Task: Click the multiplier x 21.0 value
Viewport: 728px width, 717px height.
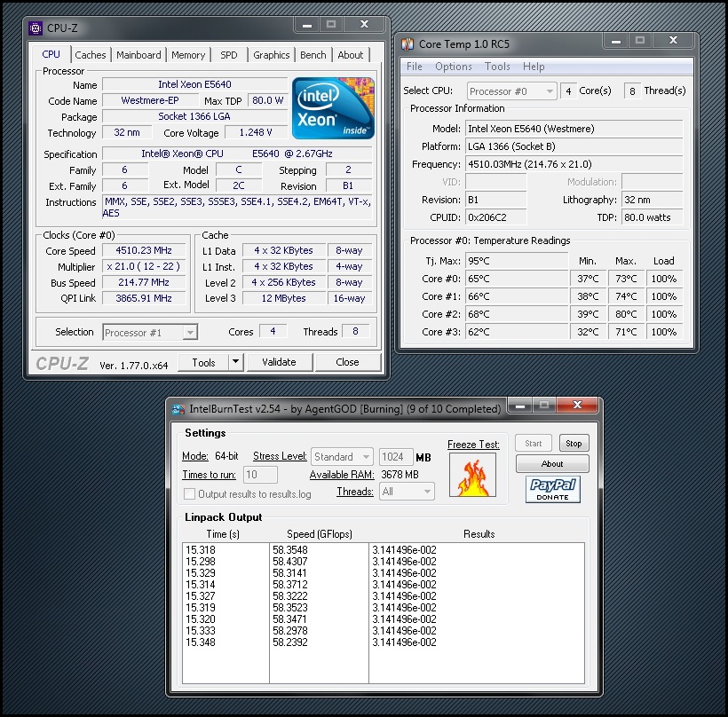Action: coord(144,266)
